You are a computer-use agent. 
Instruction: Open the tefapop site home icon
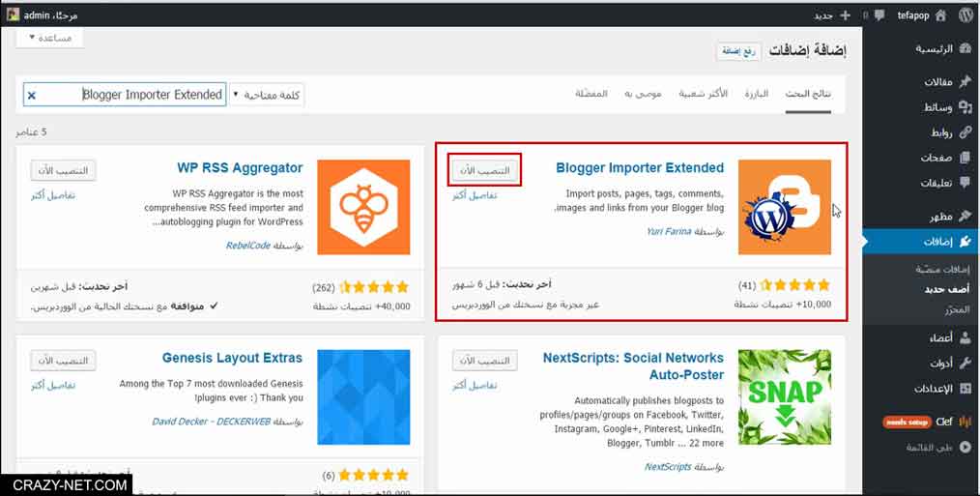940,15
